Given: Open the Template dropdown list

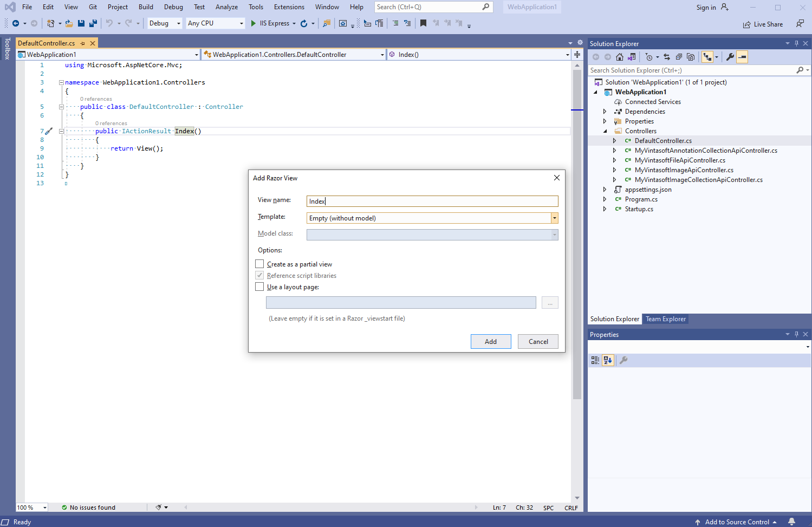Looking at the screenshot, I should coord(554,218).
